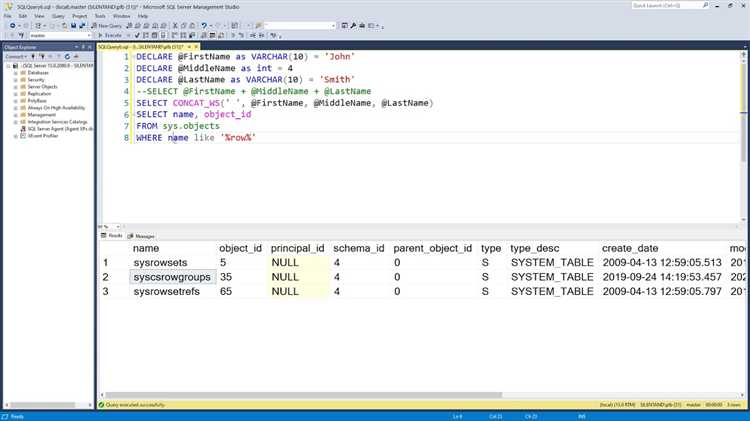The height and width of the screenshot is (421, 750).
Task: Select the syscsrowgroups cell in results
Action: (x=172, y=277)
